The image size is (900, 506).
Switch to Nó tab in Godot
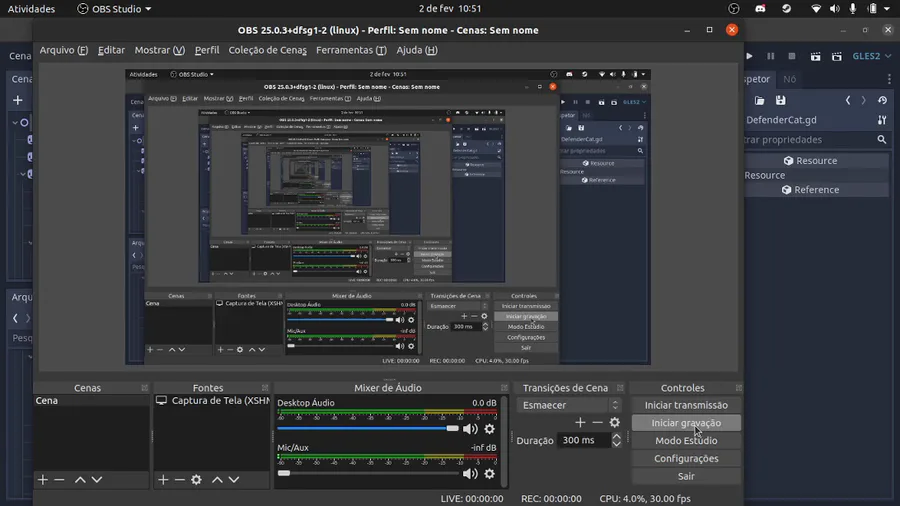click(x=790, y=79)
